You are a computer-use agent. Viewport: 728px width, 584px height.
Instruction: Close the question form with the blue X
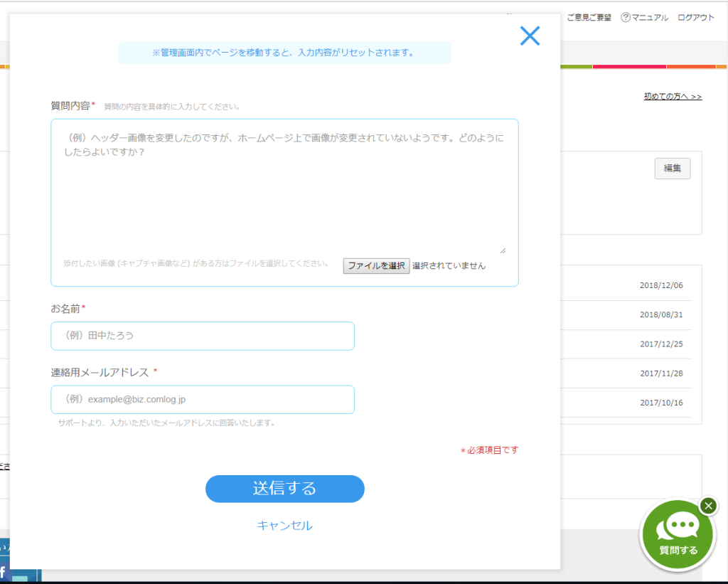[x=530, y=36]
